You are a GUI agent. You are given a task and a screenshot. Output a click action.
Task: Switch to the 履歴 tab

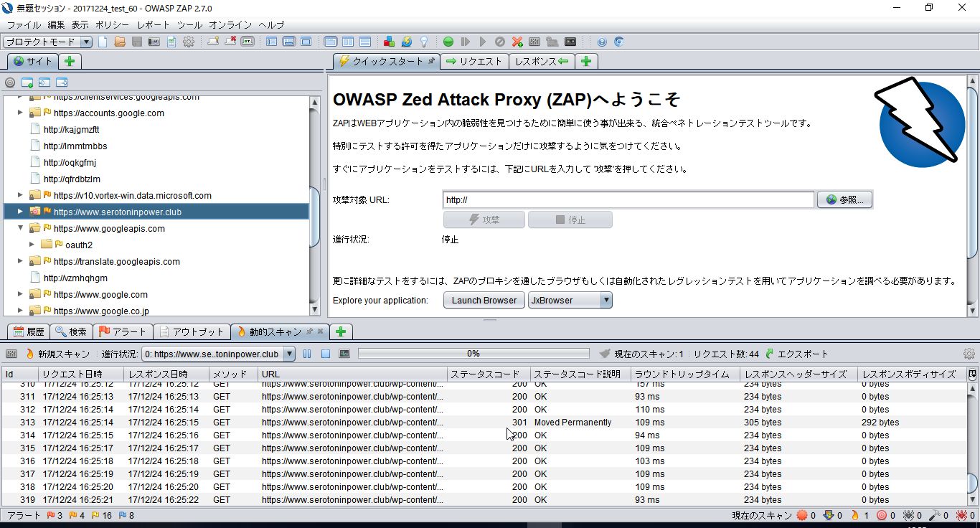coord(29,331)
